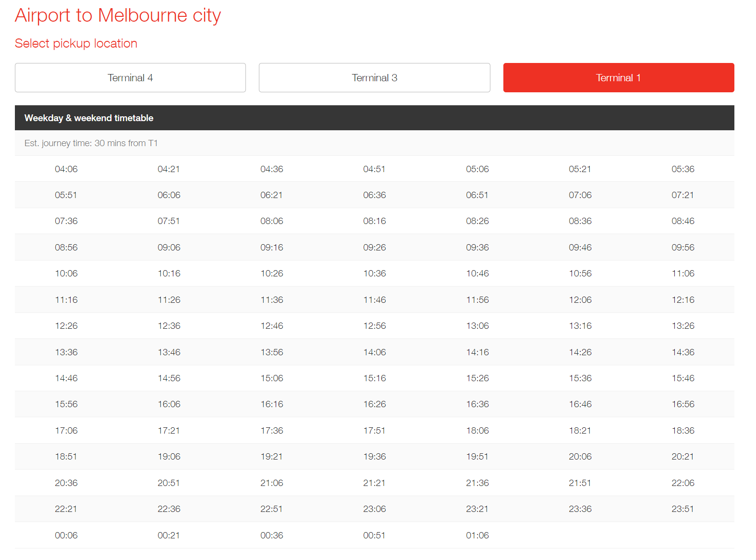Click the 13:56 timetable entry
Image resolution: width=756 pixels, height=560 pixels.
click(272, 352)
